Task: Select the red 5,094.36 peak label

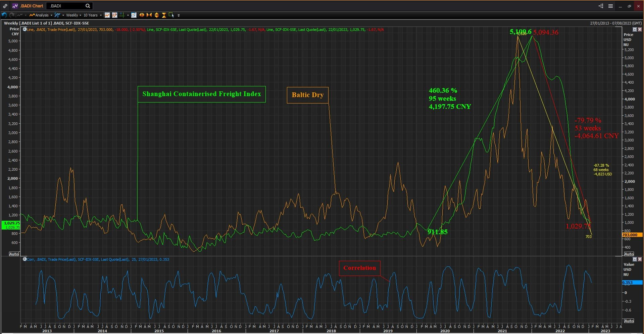Action: (546, 32)
